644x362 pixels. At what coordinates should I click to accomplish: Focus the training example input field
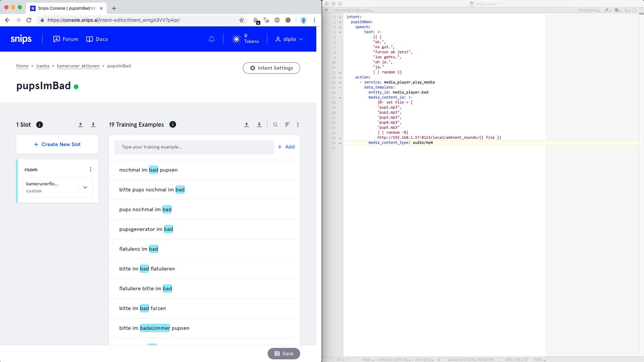tap(194, 147)
